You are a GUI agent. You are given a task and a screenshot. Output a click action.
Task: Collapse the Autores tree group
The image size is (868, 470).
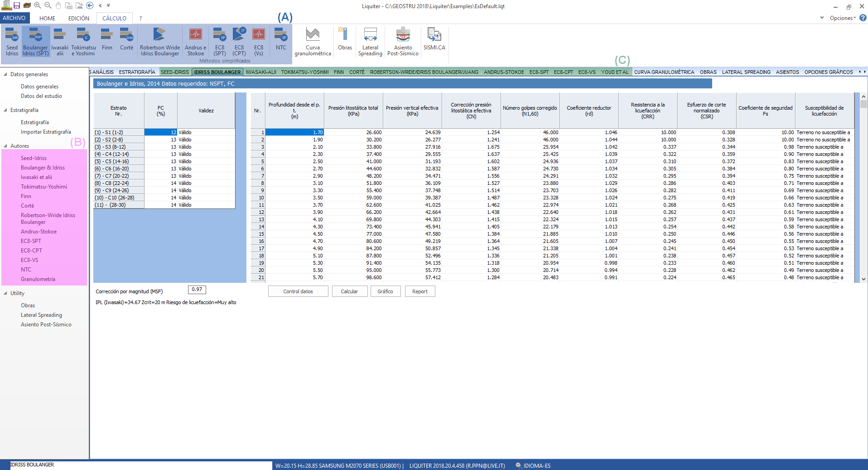pyautogui.click(x=5, y=145)
